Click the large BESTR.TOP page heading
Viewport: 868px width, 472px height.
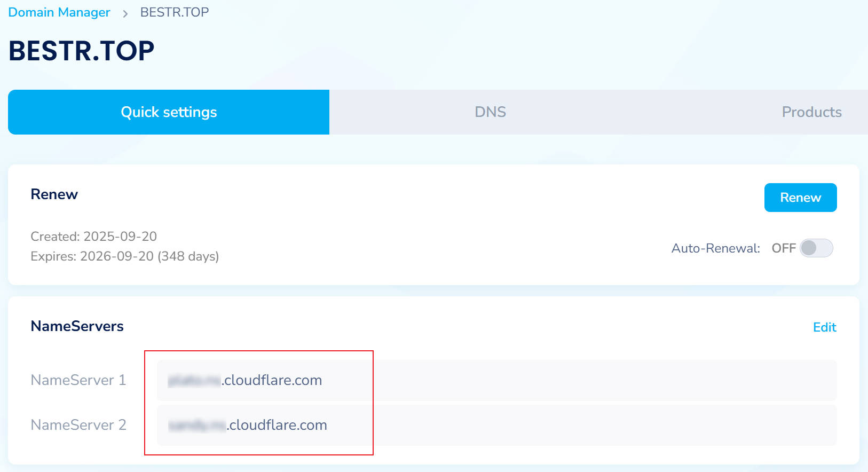click(82, 51)
